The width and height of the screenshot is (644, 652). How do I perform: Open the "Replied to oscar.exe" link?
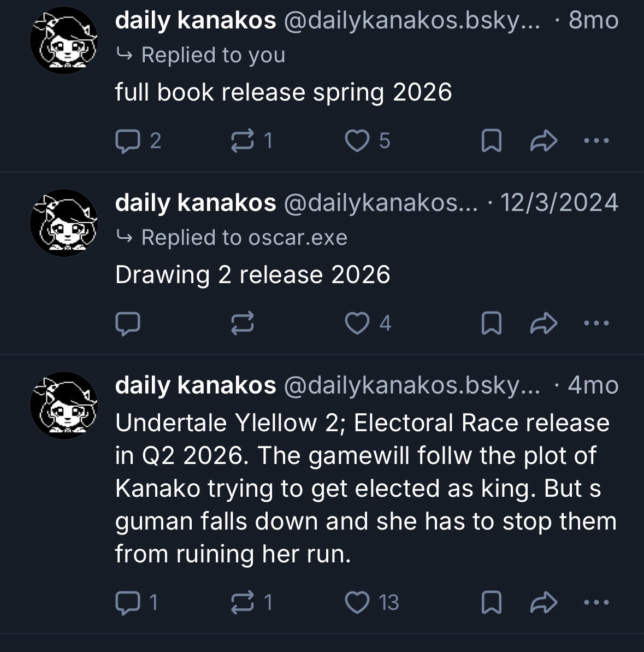[x=244, y=238]
